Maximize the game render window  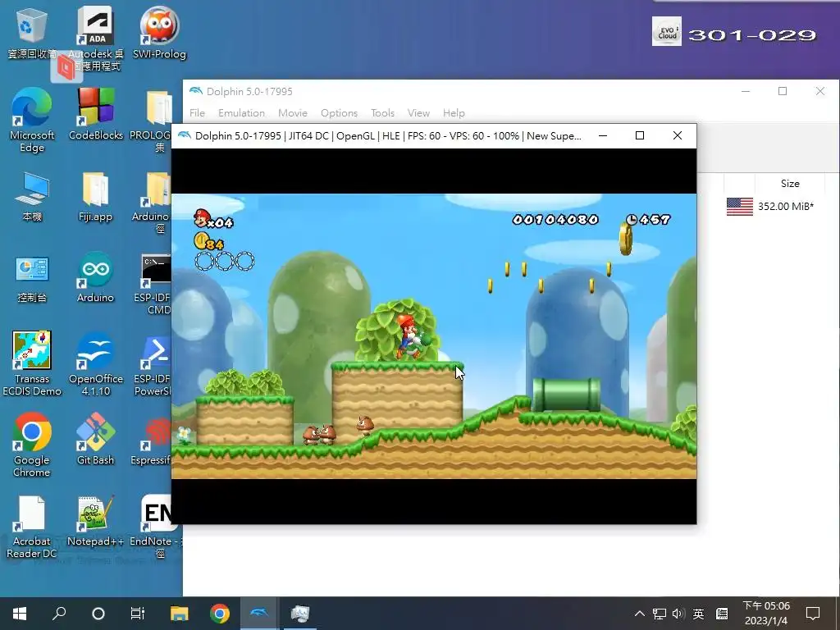640,136
